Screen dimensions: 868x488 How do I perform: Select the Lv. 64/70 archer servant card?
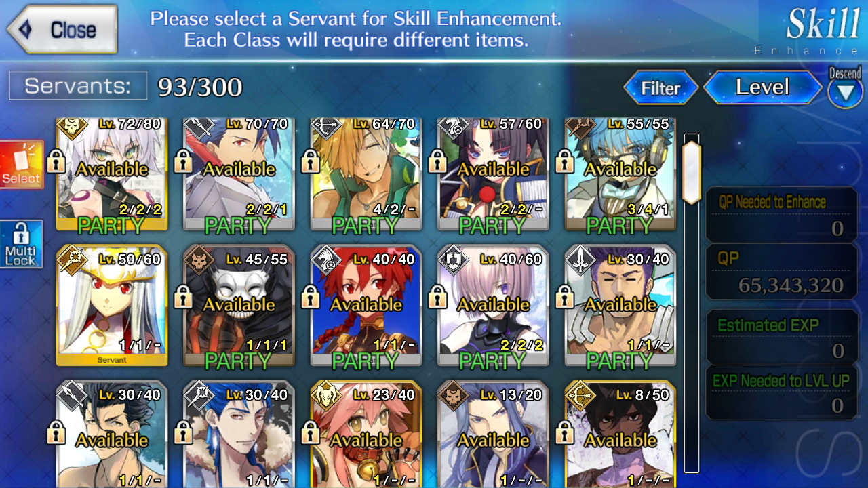click(x=366, y=174)
